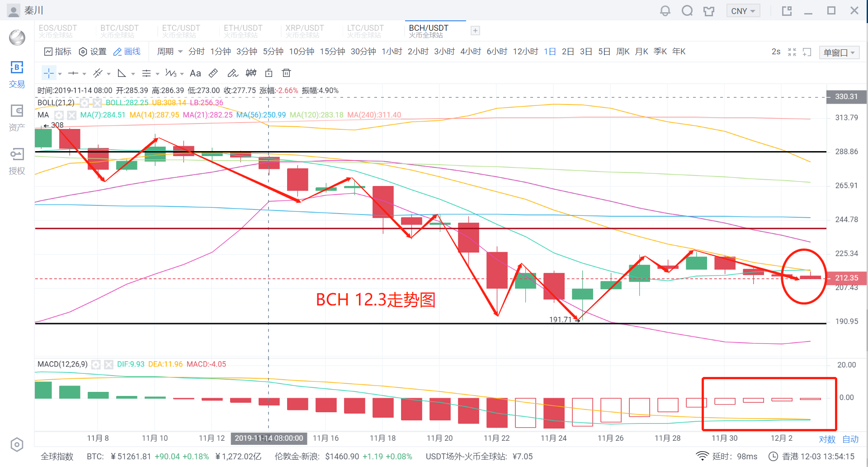
Task: Click the 画线 draw line button
Action: 127,52
